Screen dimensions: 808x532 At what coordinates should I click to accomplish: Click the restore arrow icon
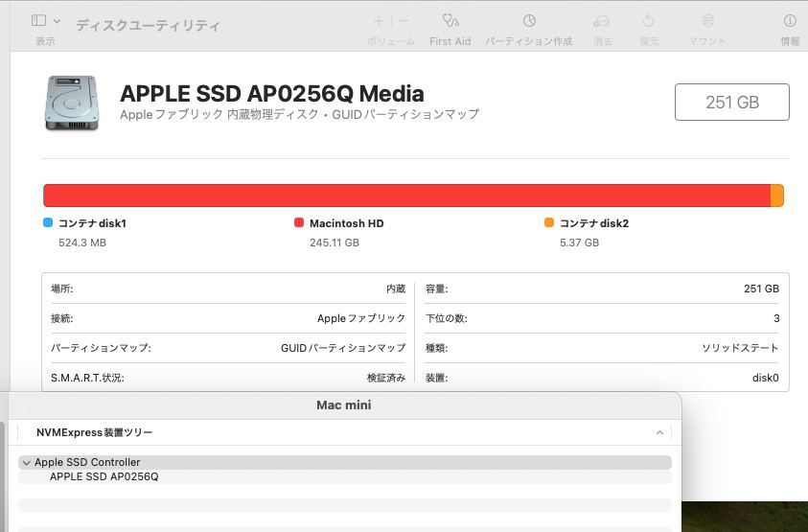coord(648,21)
